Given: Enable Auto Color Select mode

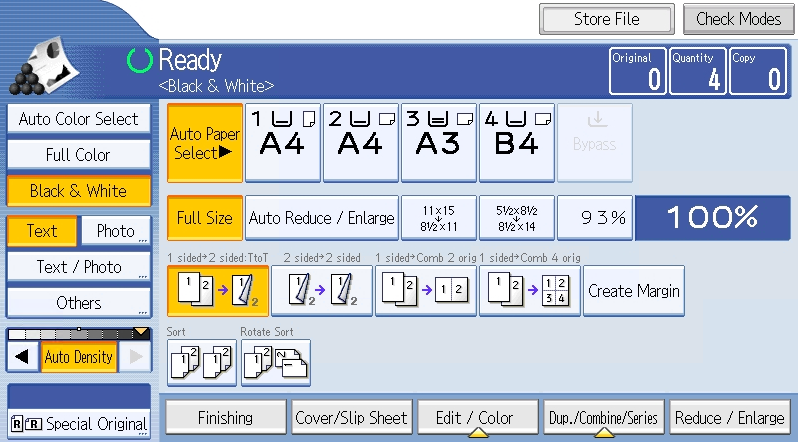Looking at the screenshot, I should [78, 119].
